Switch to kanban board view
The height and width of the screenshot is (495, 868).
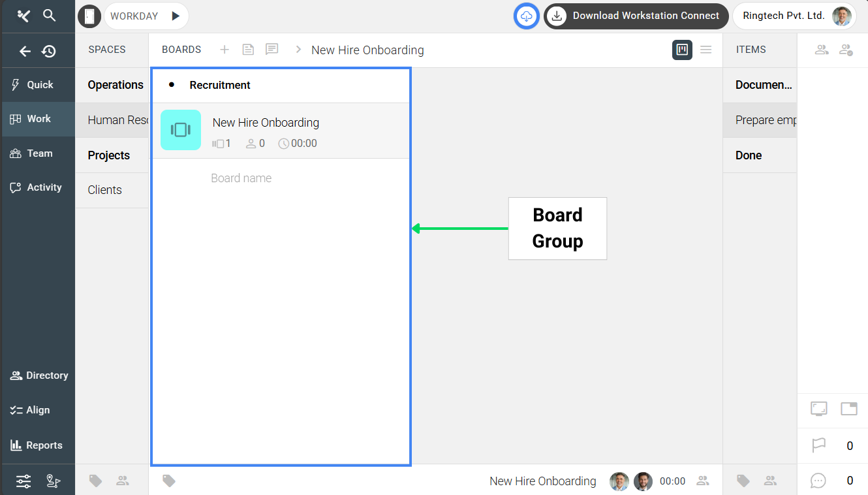tap(682, 50)
